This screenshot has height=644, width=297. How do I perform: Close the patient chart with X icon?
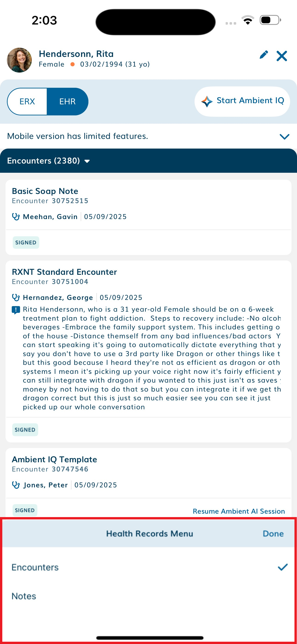[282, 56]
